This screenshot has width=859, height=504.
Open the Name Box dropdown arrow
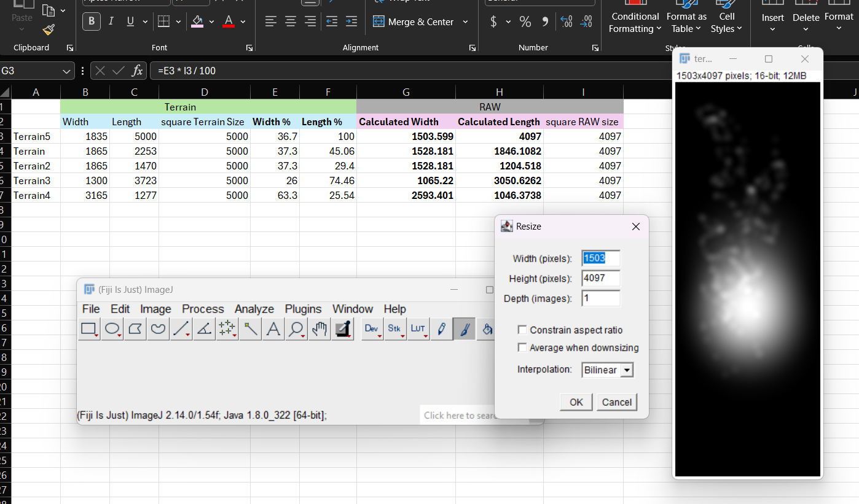tap(67, 71)
